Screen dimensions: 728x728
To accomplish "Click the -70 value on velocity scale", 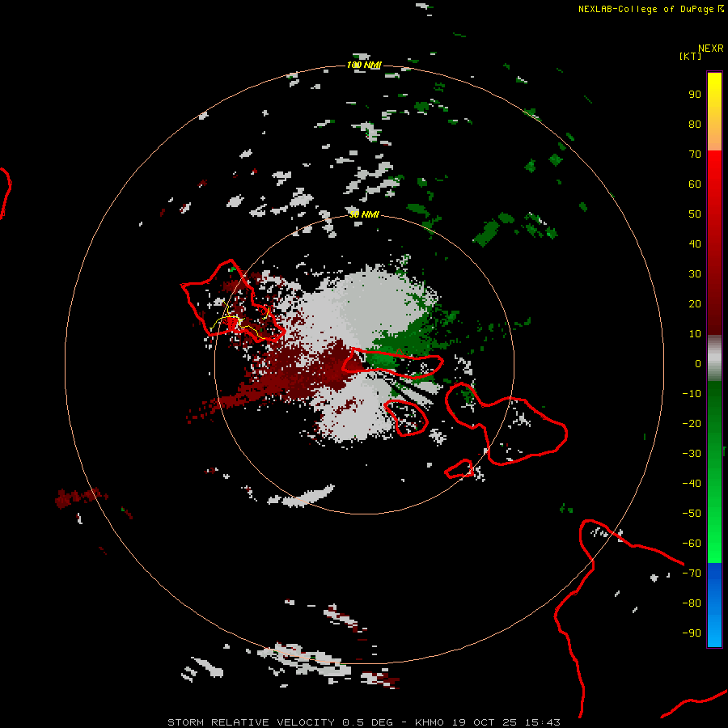I will 692,574.
